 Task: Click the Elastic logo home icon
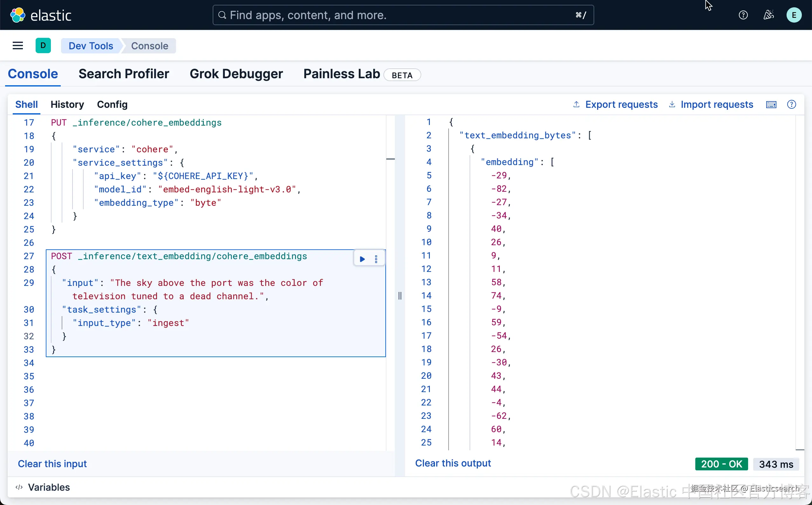coord(18,15)
